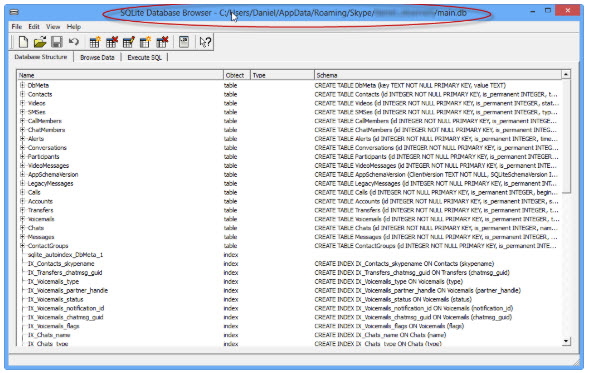
Task: Open the Help menu
Action: (x=74, y=27)
